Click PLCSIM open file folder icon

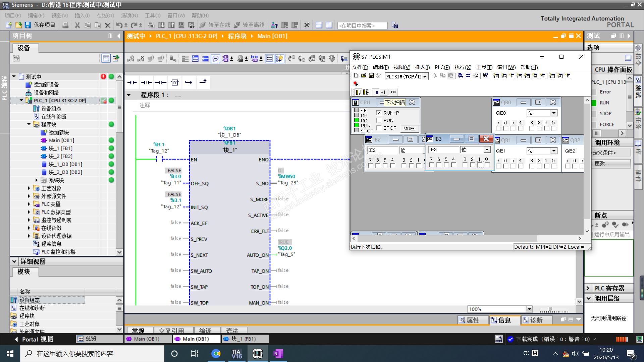(364, 76)
